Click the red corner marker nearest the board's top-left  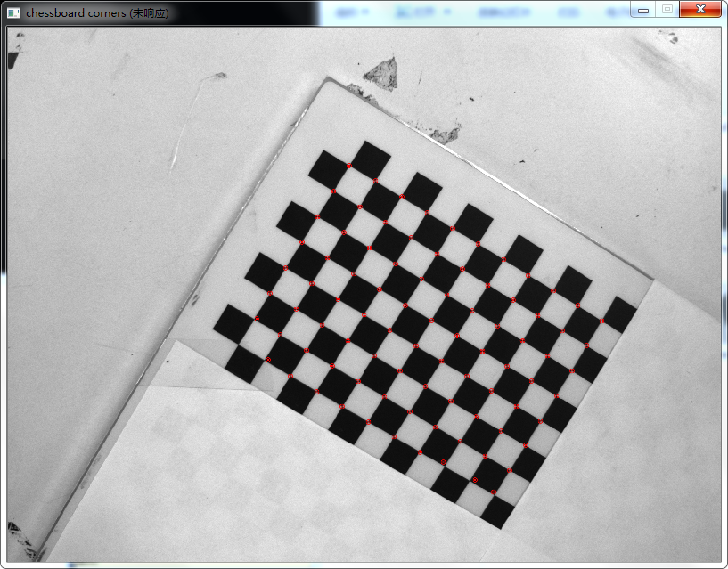pos(349,166)
